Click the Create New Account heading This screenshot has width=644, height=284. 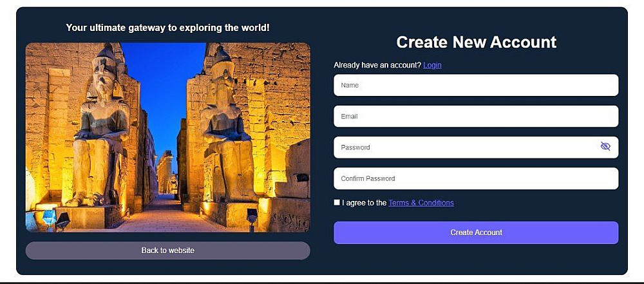476,42
